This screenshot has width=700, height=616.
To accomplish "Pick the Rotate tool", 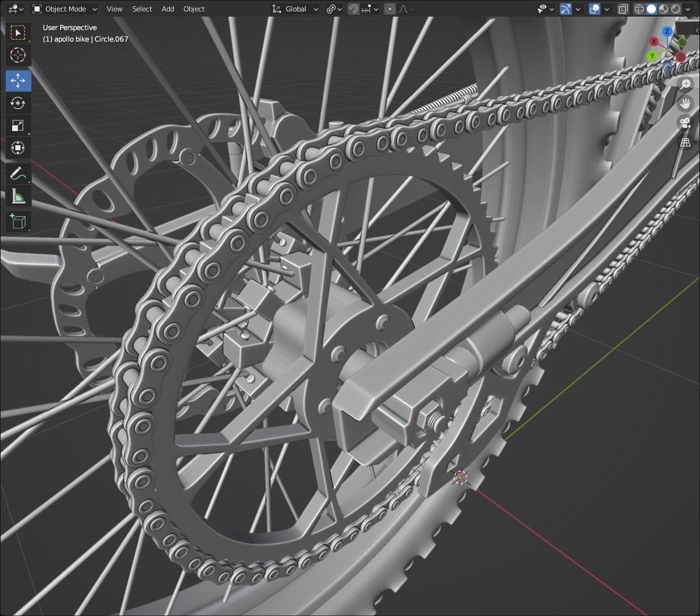I will [18, 103].
